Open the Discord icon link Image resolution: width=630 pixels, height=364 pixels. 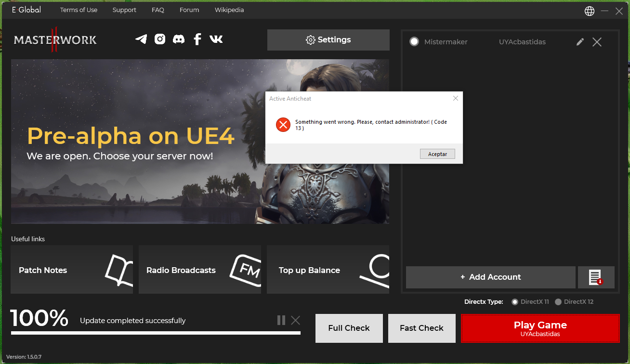[x=179, y=39]
